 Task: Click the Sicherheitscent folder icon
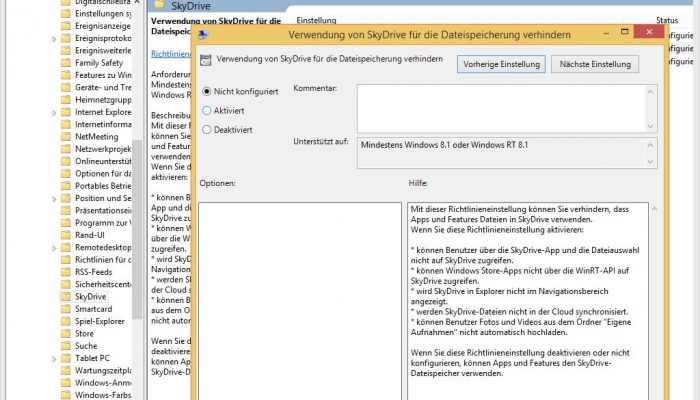pyautogui.click(x=66, y=284)
